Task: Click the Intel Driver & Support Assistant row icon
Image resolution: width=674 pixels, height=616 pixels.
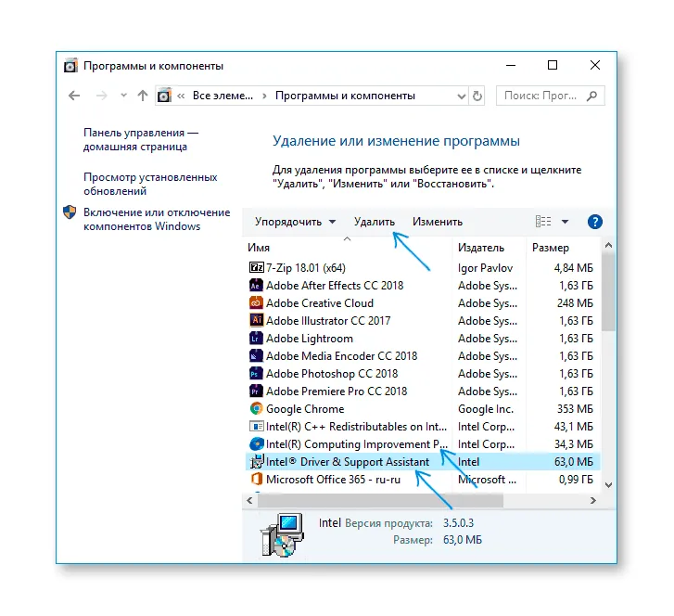Action: tap(256, 462)
